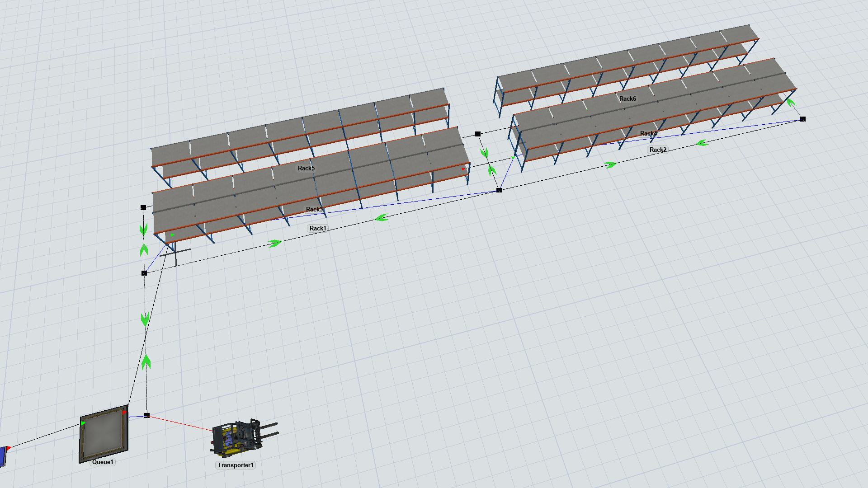Select network node at left end of Rack5
Image resolution: width=868 pixels, height=488 pixels.
coord(143,208)
